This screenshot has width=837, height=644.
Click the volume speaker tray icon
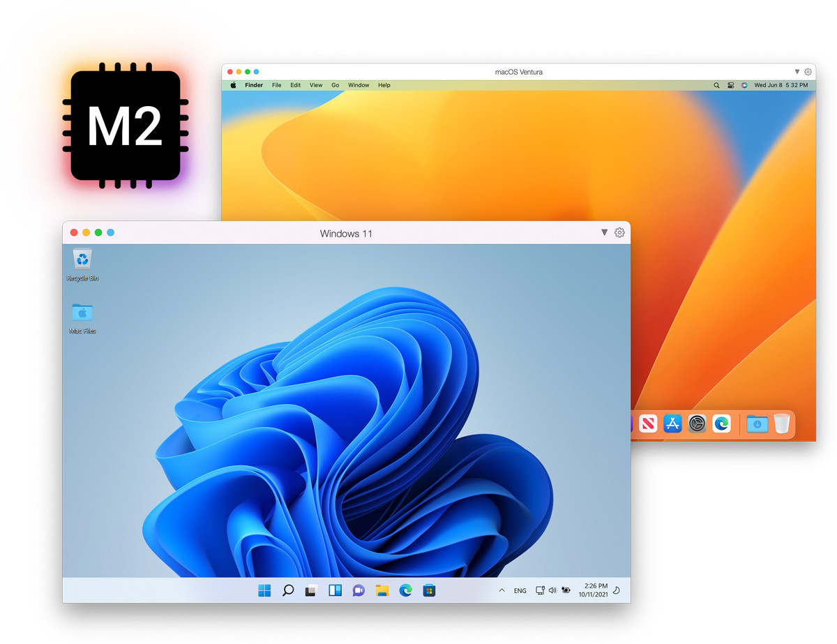pyautogui.click(x=552, y=590)
